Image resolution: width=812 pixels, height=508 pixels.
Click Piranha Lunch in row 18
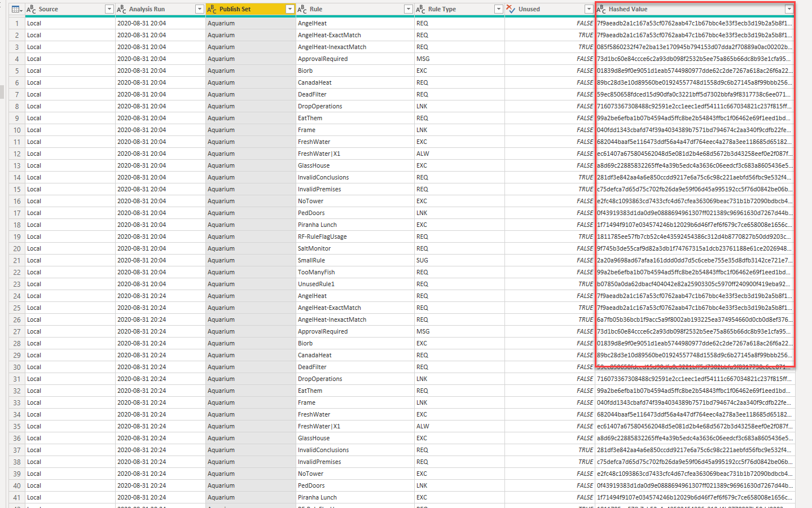click(355, 225)
